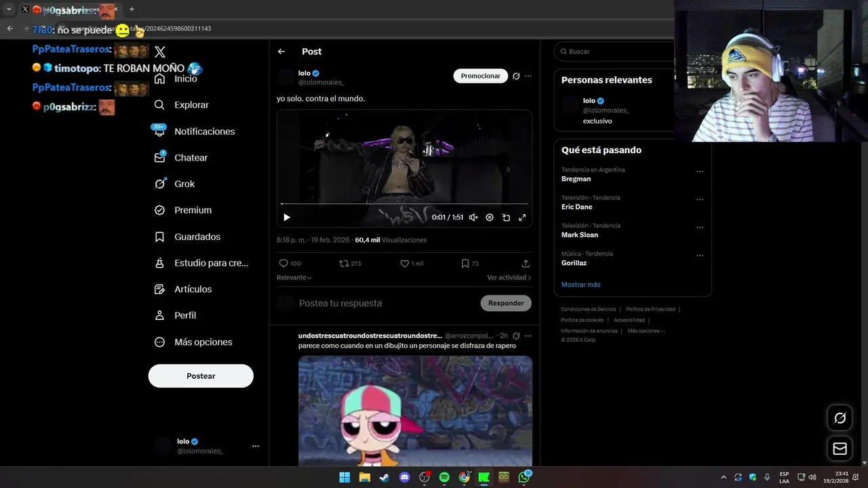Click the floating messages envelope button
868x488 pixels.
click(x=840, y=449)
